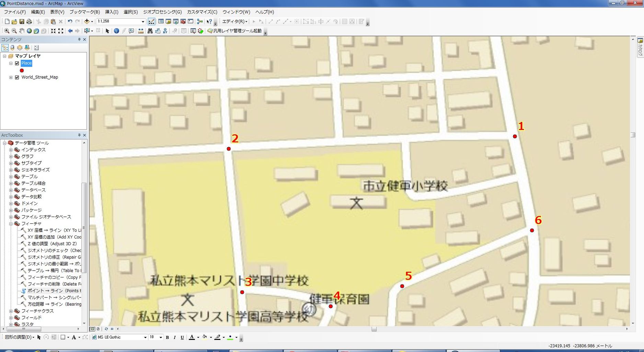Open the 図形の調整(D) drawing menu
Viewport: 644px width, 352px height.
pyautogui.click(x=19, y=337)
